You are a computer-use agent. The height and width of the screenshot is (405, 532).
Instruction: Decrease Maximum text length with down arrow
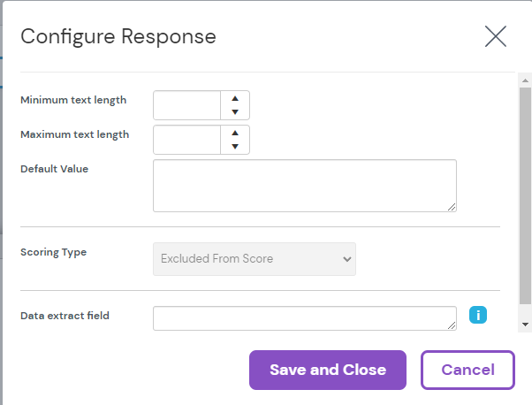point(235,147)
